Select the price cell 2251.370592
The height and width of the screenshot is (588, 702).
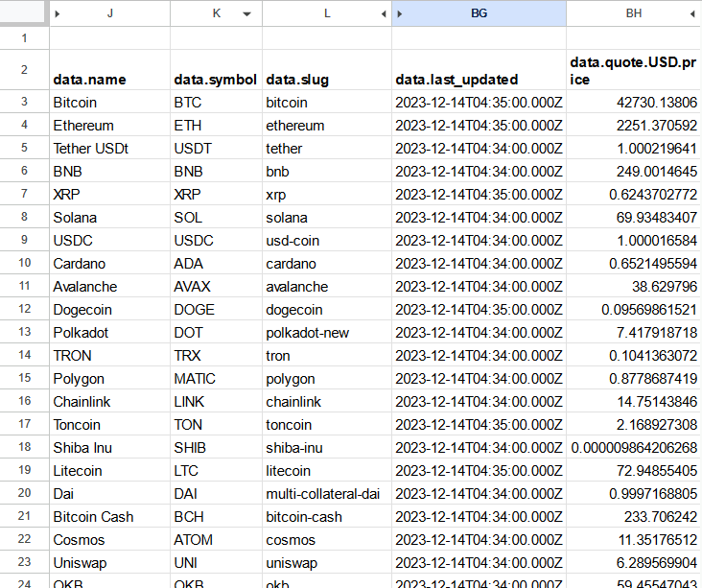(x=634, y=126)
